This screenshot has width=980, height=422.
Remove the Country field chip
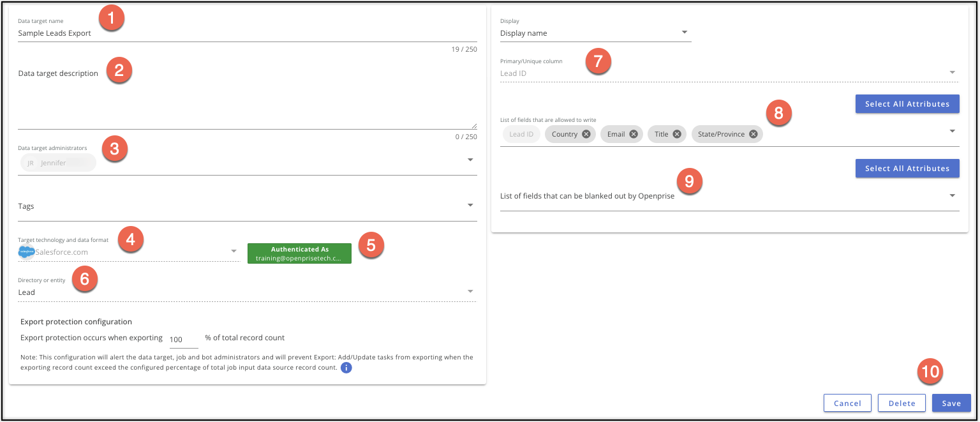(586, 134)
